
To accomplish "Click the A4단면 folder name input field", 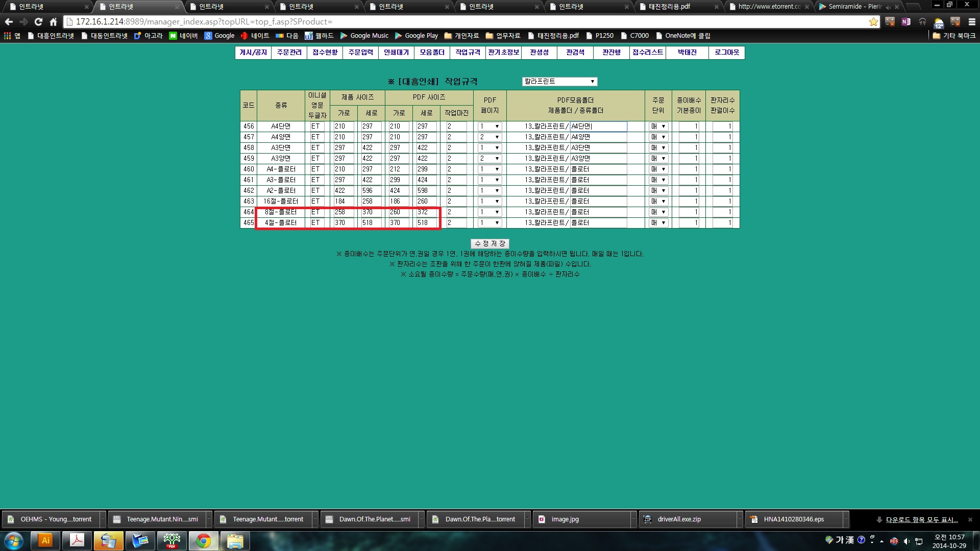I will [x=598, y=127].
